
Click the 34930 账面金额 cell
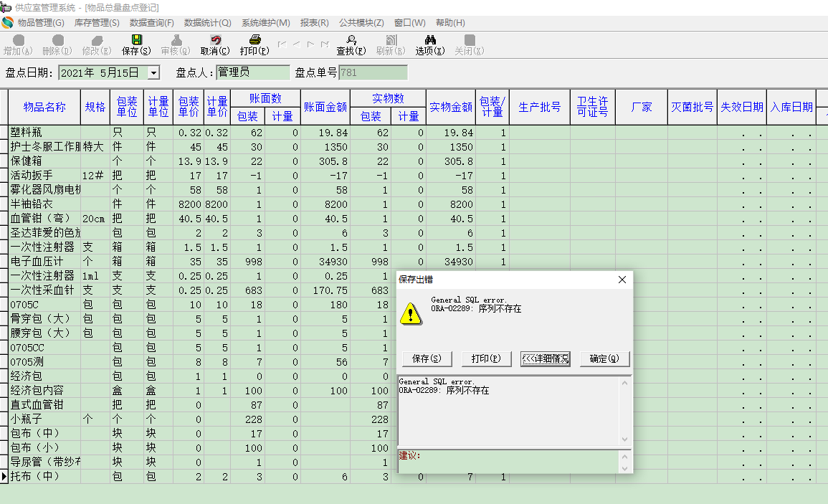pos(325,262)
